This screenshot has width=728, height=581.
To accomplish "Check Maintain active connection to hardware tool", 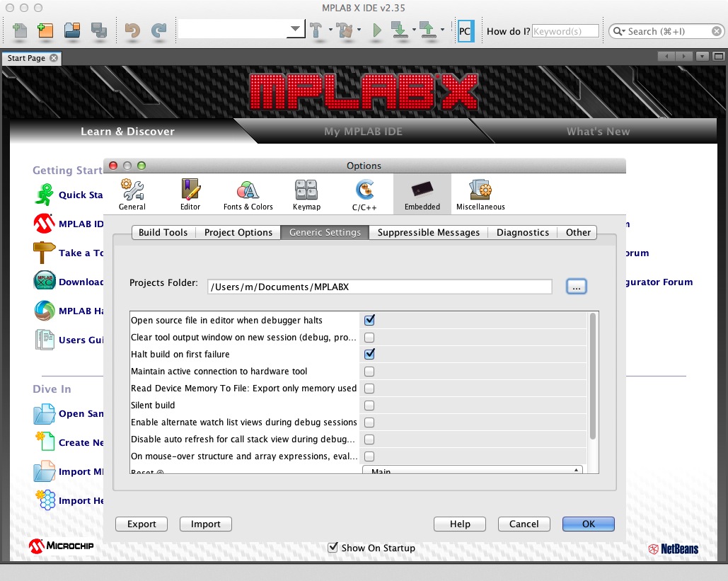I will coord(369,372).
